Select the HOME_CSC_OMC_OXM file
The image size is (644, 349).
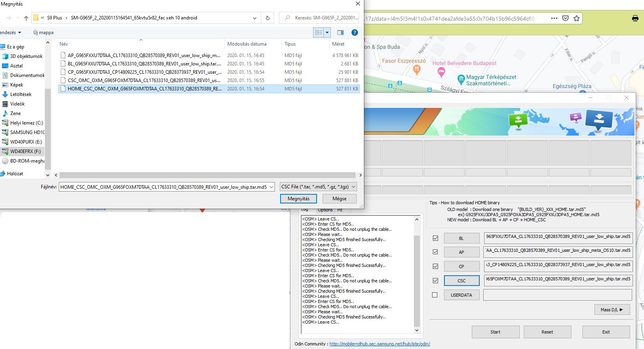209,89
